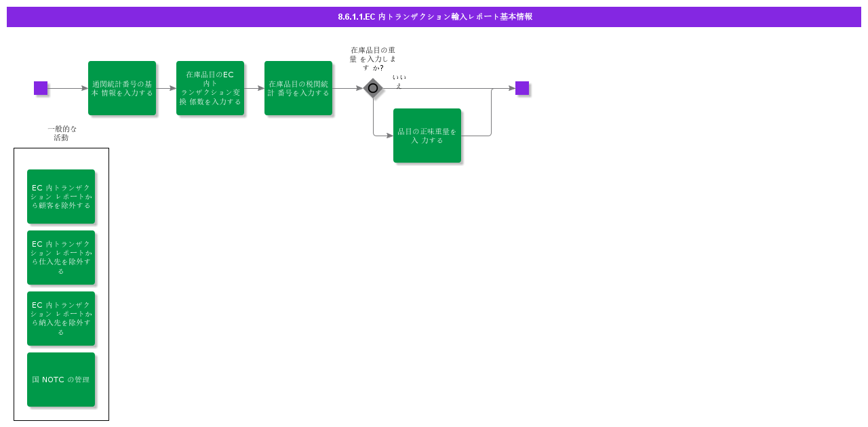Click the 在庫品目の税関統計番号を入力する box
The height and width of the screenshot is (427, 868).
tap(298, 88)
